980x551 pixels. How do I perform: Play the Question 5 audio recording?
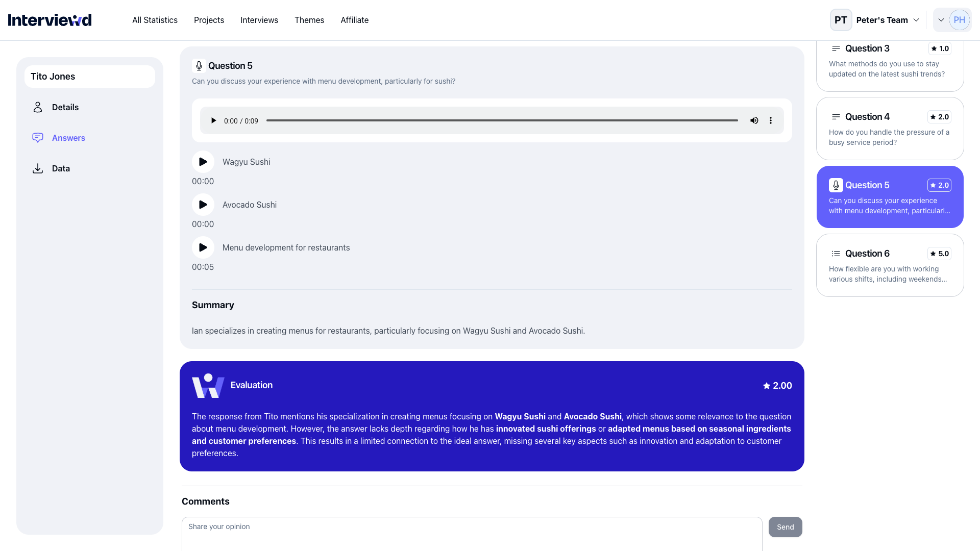pyautogui.click(x=213, y=120)
